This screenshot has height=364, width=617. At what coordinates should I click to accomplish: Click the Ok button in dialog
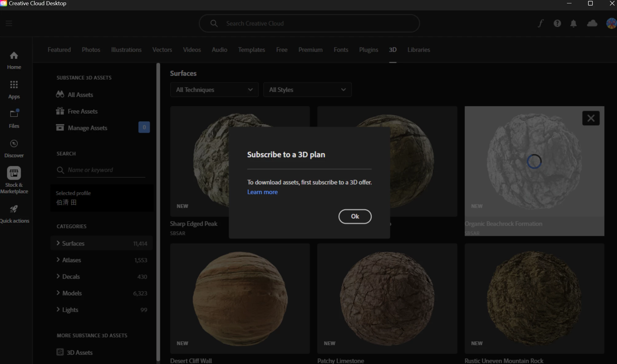[x=355, y=216]
